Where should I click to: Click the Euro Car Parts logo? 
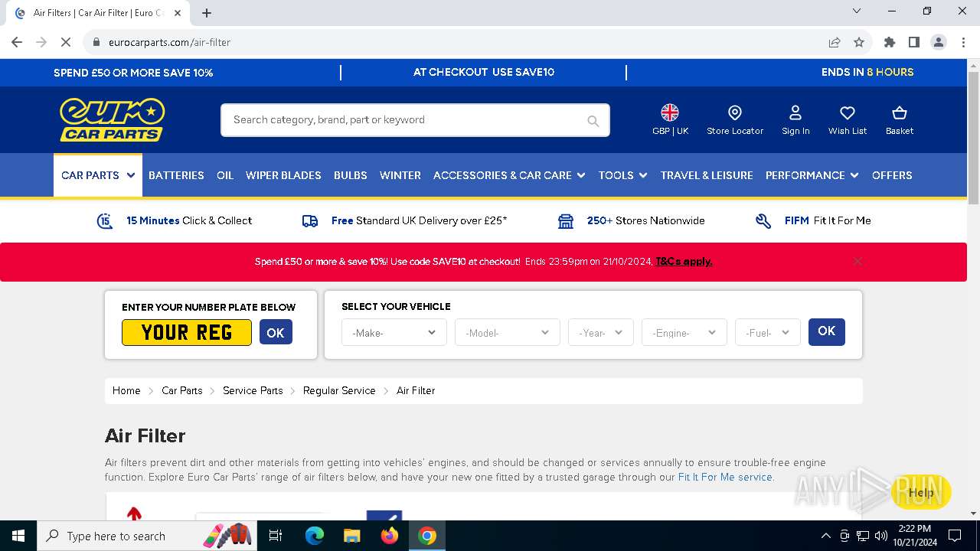[113, 119]
